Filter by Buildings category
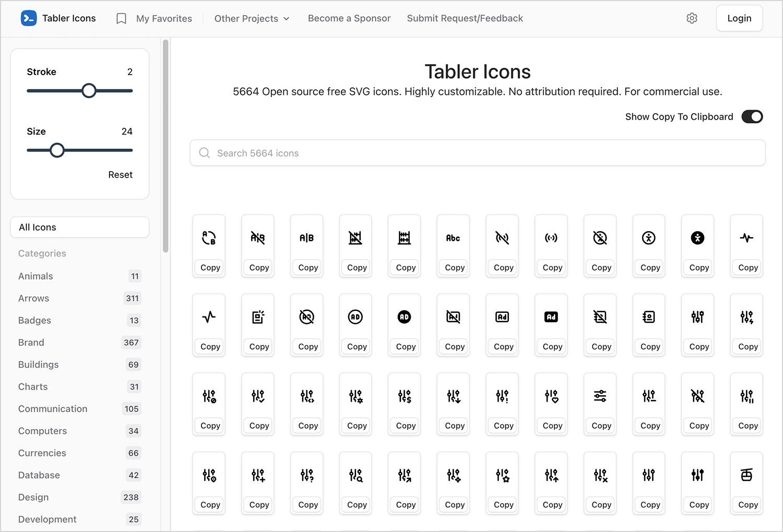The image size is (783, 532). click(x=80, y=365)
